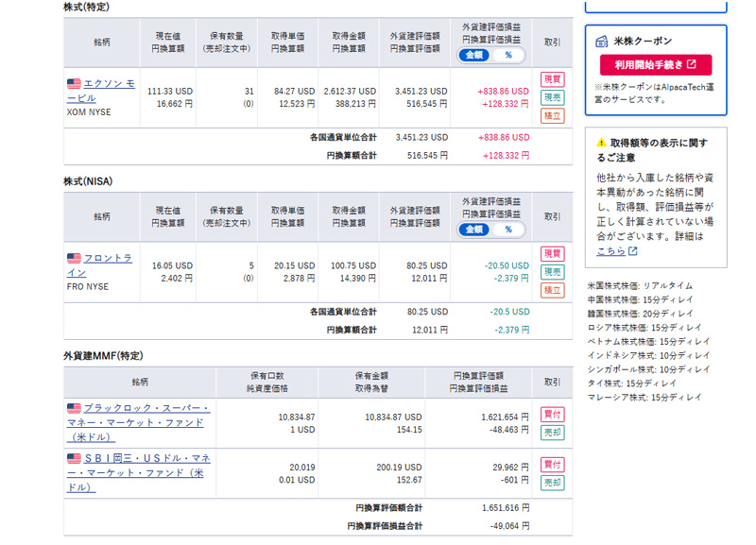Click the US flag icon beside エクソン モービル
This screenshot has height=545, width=756.
(x=74, y=84)
